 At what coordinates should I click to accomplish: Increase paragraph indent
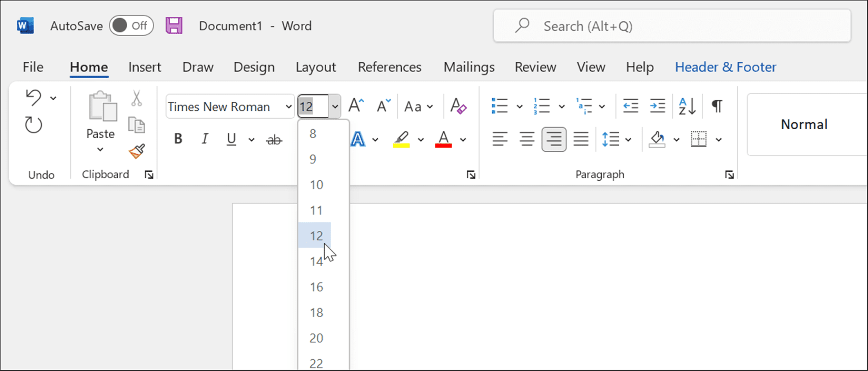click(x=657, y=106)
